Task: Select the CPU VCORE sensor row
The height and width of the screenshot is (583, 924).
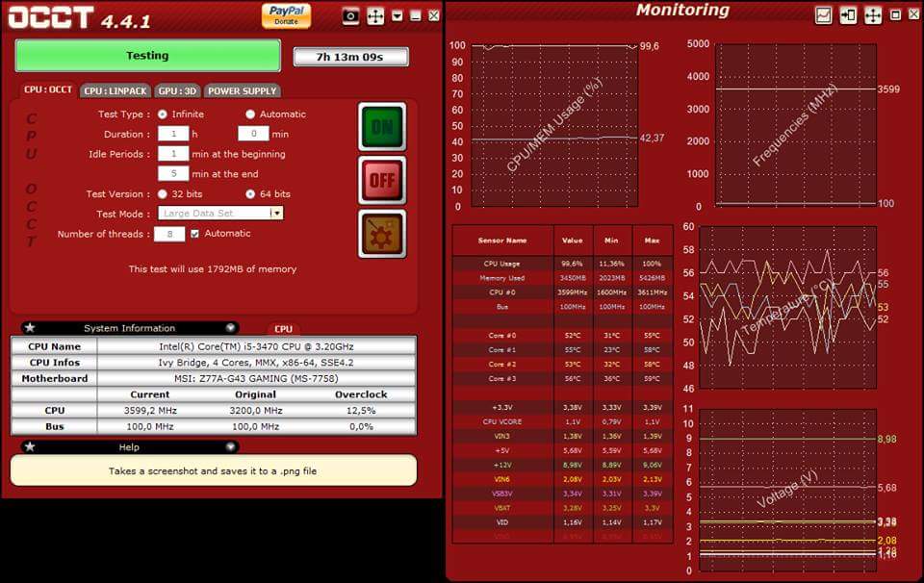Action: tap(563, 421)
